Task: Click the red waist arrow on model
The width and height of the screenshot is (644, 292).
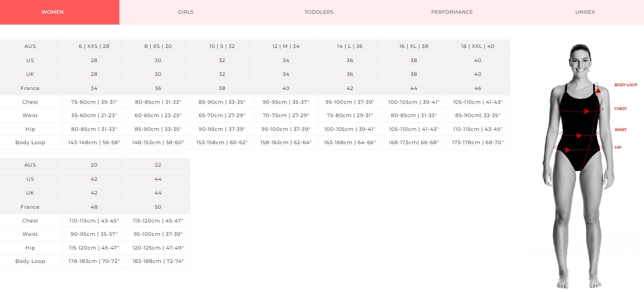Action: [x=579, y=135]
